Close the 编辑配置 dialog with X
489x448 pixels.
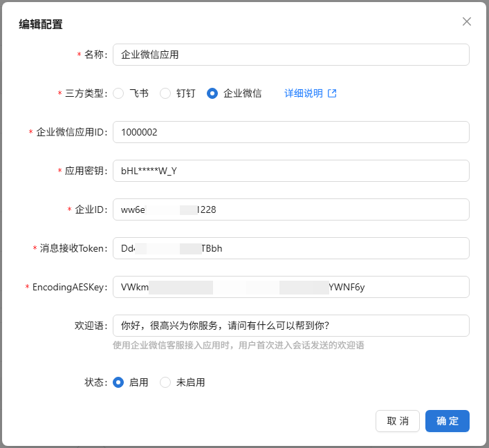(x=467, y=21)
